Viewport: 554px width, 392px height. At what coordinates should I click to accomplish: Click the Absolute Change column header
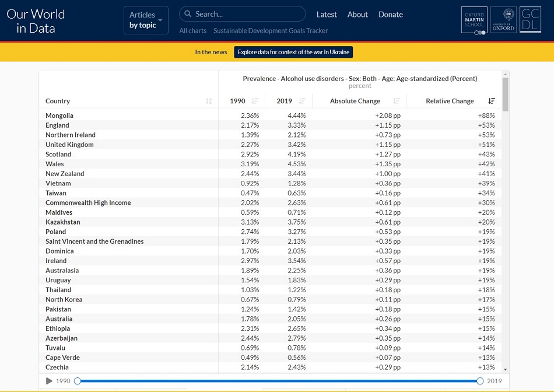pos(355,101)
